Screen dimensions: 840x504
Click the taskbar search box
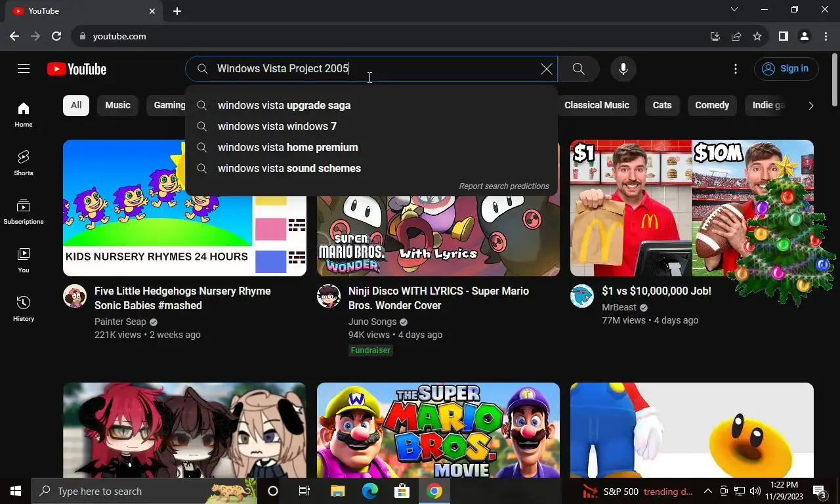(144, 491)
